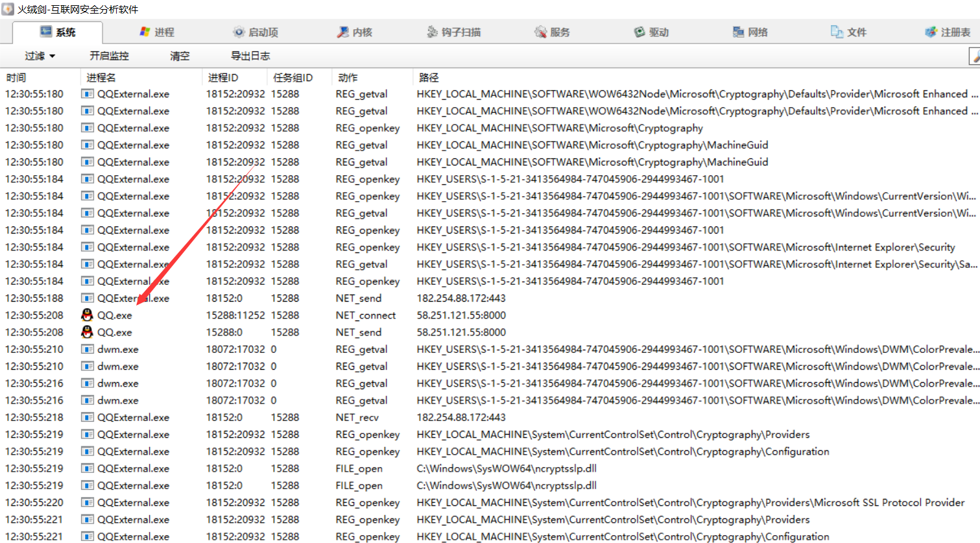This screenshot has height=543, width=980.
Task: Switch to the 系统 tab
Action: [x=58, y=32]
